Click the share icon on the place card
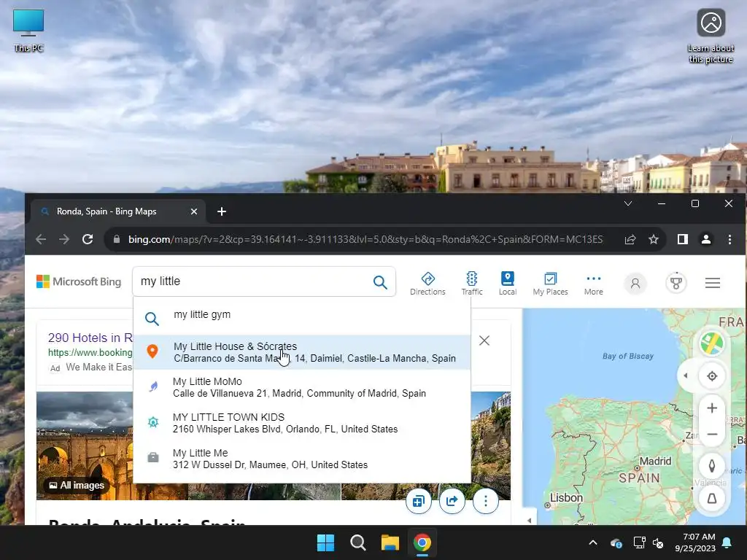Viewport: 747px width, 560px height. (x=452, y=501)
